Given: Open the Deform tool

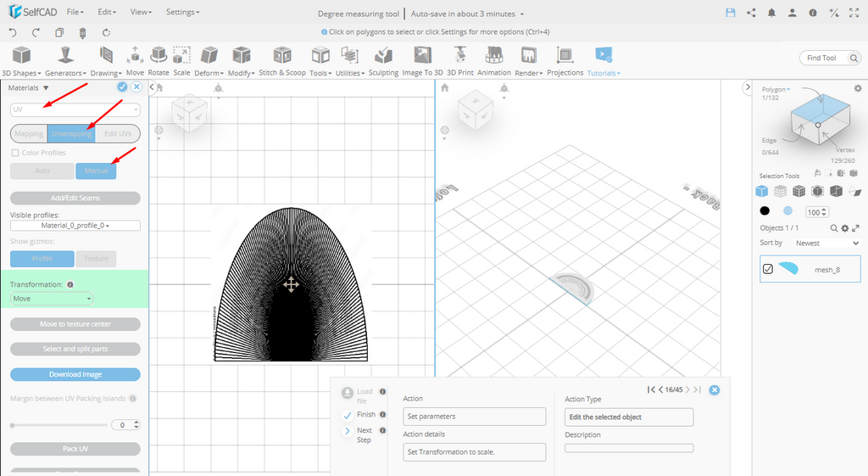Looking at the screenshot, I should [209, 61].
